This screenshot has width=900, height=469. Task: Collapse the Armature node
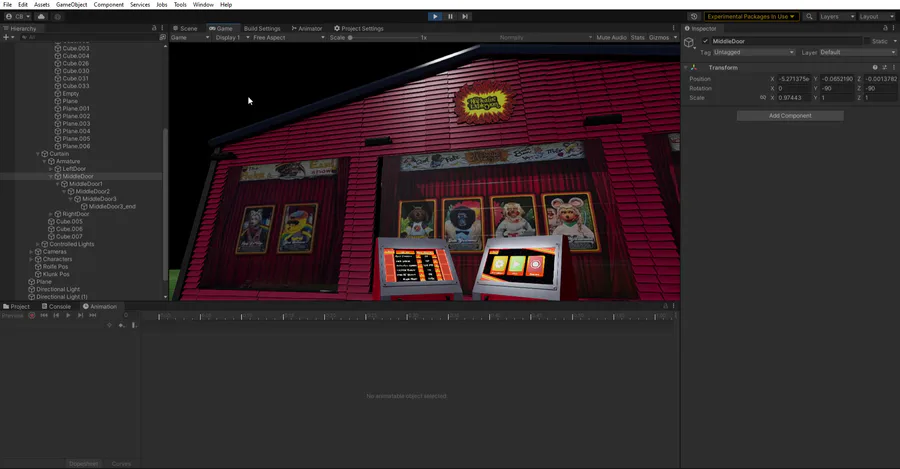pyautogui.click(x=44, y=161)
